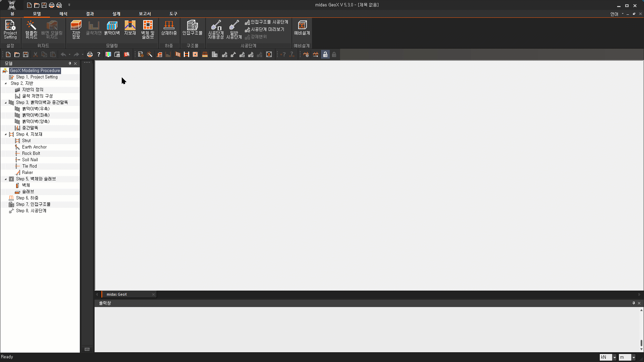
Task: Toggle the closed lock toolbar icon
Action: (x=334, y=55)
